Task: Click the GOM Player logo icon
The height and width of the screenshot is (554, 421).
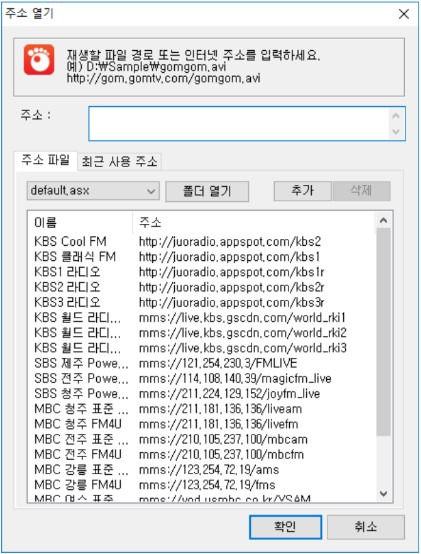Action: pyautogui.click(x=39, y=59)
